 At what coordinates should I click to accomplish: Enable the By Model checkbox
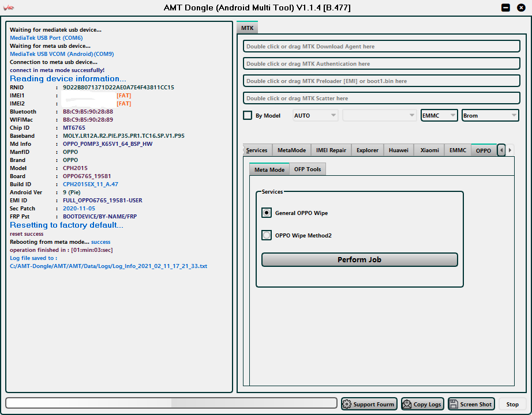248,116
